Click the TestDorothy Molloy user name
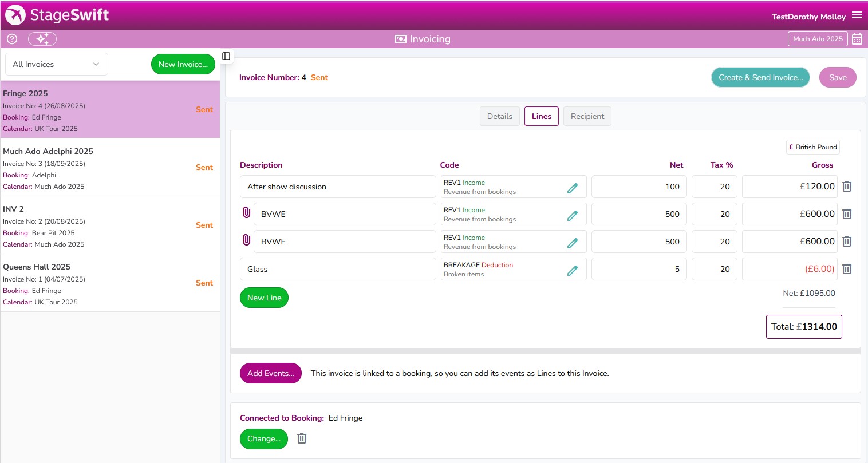The height and width of the screenshot is (463, 868). coord(808,17)
